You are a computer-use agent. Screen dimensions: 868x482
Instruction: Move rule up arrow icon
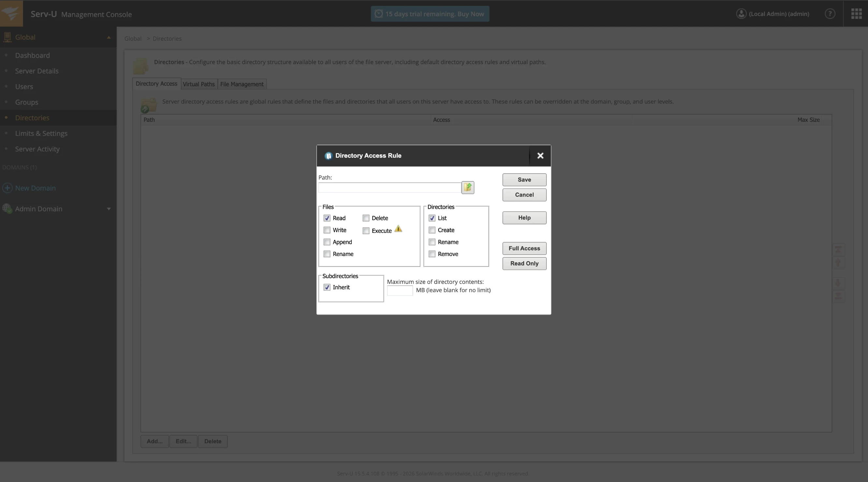pyautogui.click(x=838, y=263)
